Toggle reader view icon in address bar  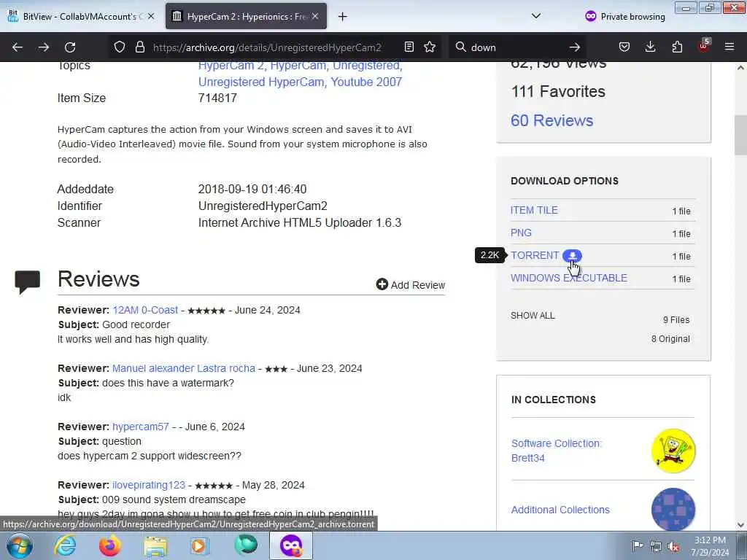click(409, 47)
